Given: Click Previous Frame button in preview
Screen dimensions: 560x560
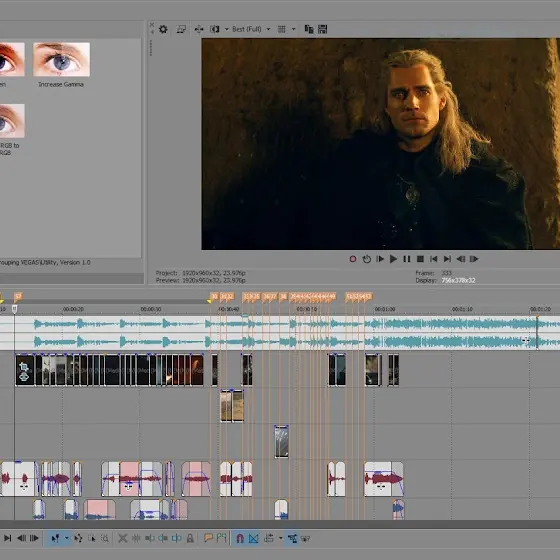Looking at the screenshot, I should 461,259.
